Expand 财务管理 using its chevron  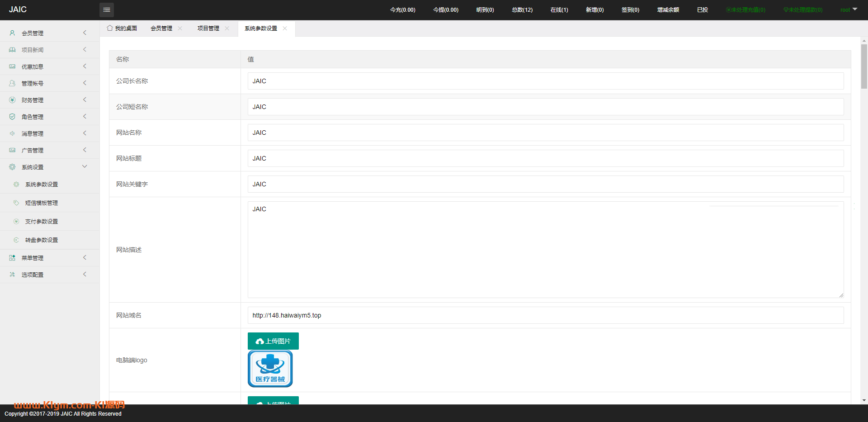point(85,100)
